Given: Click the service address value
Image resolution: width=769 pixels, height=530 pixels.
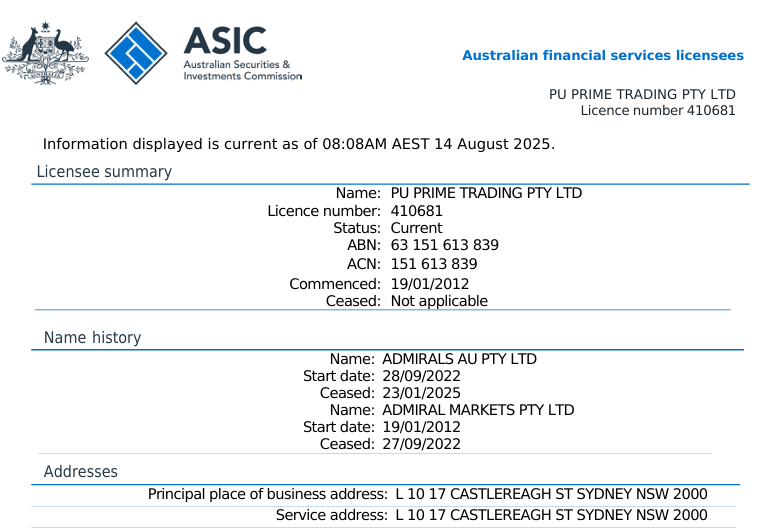Looking at the screenshot, I should 551,515.
